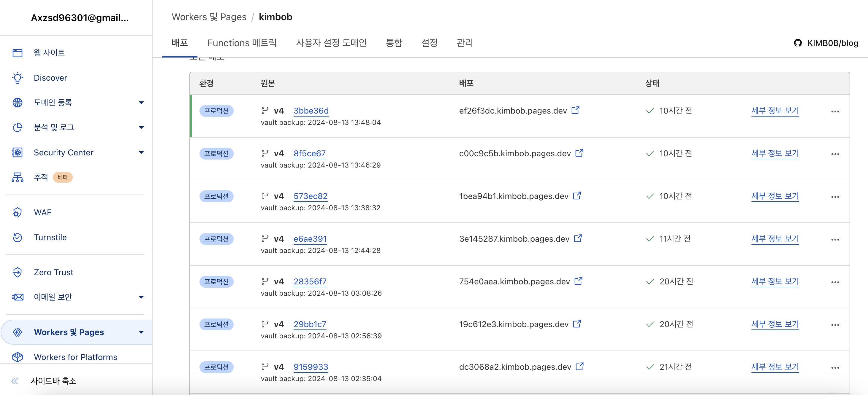The height and width of the screenshot is (395, 868).
Task: Open Workers for Platforms in sidebar
Action: click(75, 357)
